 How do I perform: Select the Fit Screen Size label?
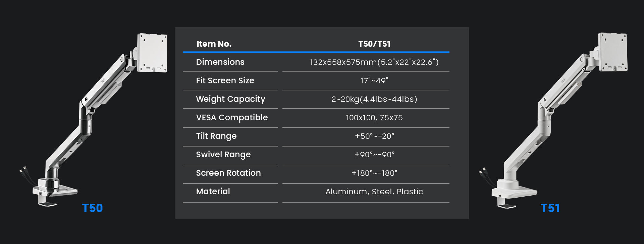(225, 81)
